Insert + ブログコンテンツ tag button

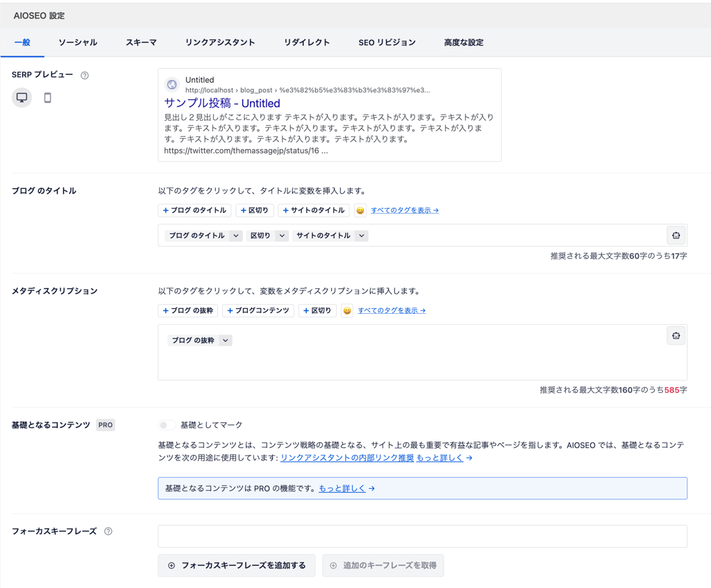click(258, 310)
